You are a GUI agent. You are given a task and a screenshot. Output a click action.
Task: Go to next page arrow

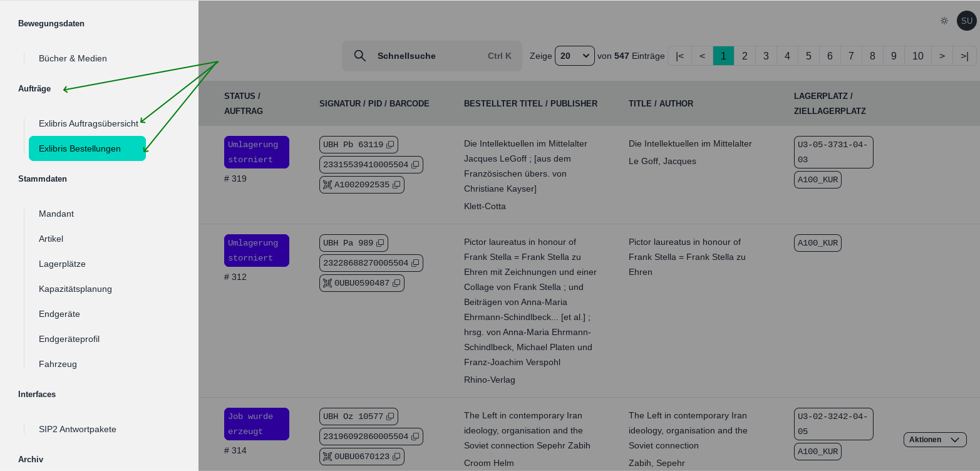coord(942,56)
